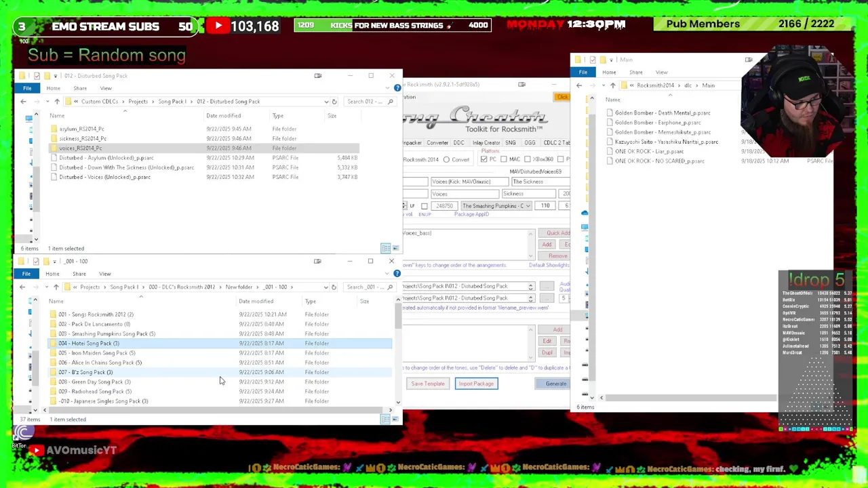Go back in Disturbed Song Pack window

click(23, 102)
